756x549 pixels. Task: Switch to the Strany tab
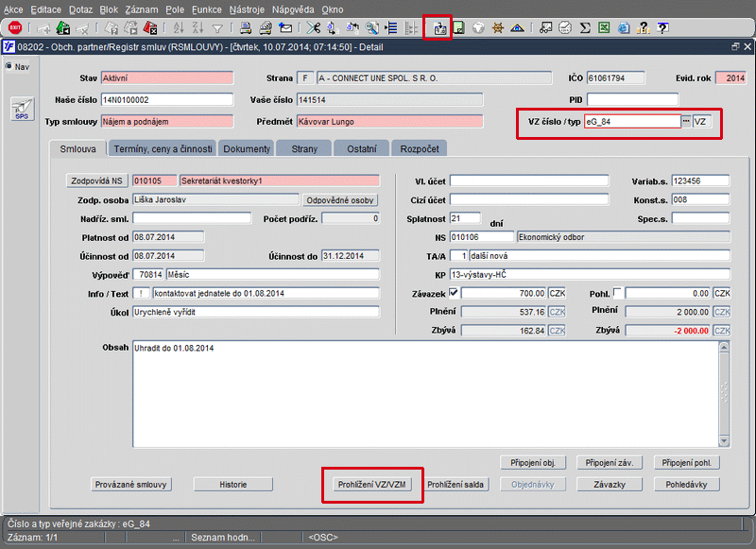[304, 149]
